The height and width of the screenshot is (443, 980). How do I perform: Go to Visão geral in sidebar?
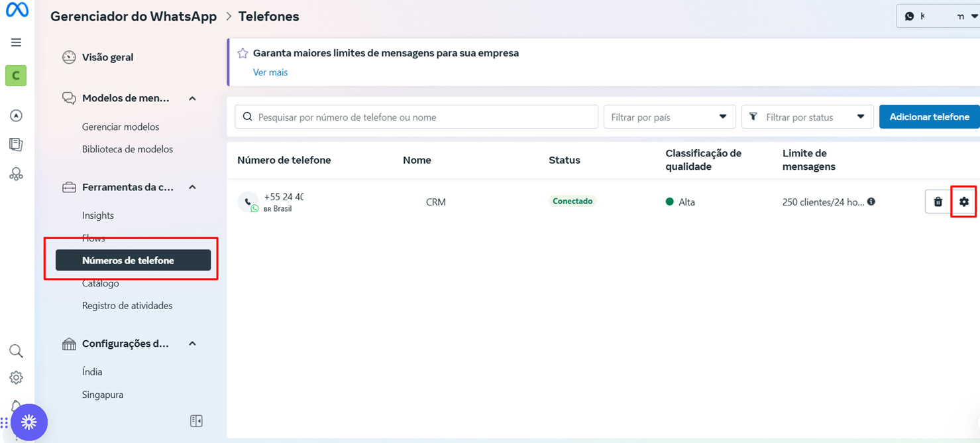(107, 57)
